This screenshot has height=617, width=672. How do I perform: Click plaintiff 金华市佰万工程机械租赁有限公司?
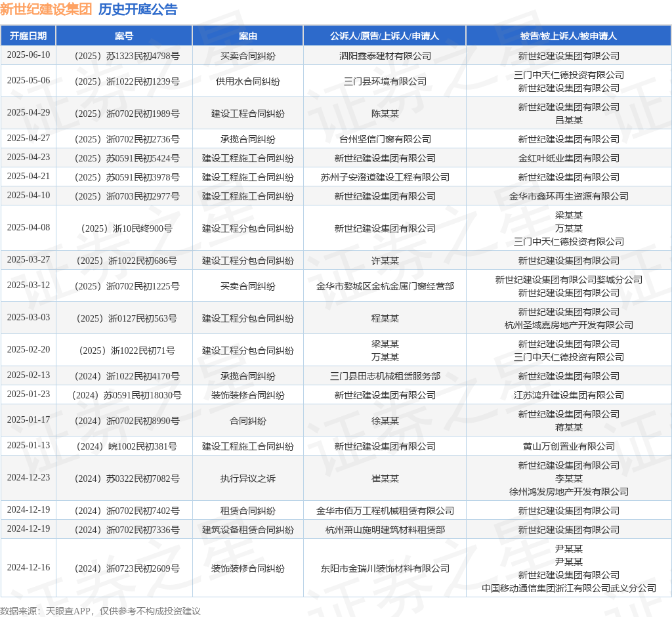coord(385,511)
